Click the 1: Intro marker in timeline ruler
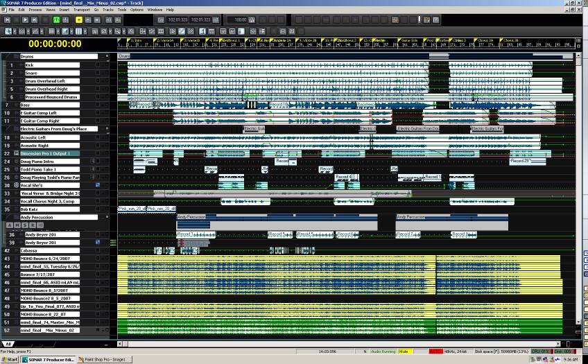Image resolution: width=588 pixels, height=364 pixels. click(135, 40)
